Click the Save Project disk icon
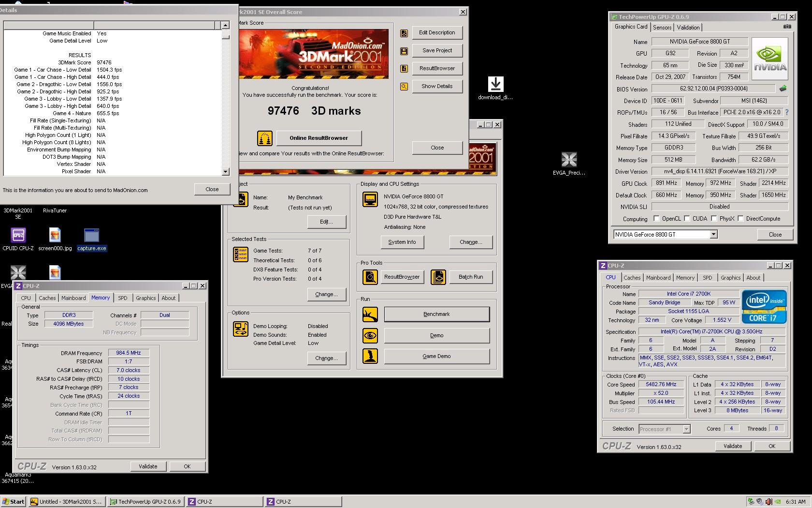The height and width of the screenshot is (508, 812). click(404, 51)
